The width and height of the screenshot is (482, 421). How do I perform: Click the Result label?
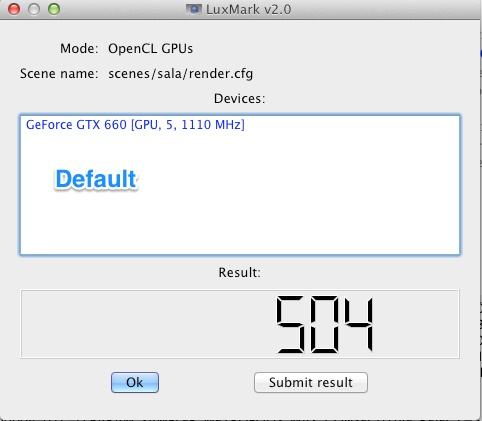coord(239,273)
